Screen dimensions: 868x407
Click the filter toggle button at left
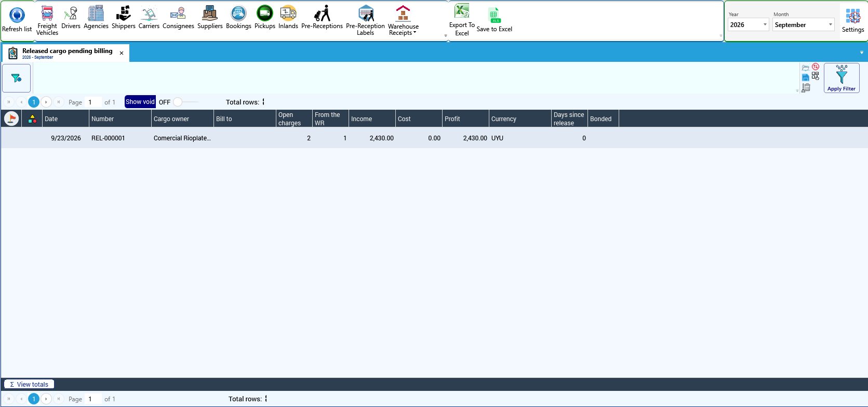coord(17,78)
